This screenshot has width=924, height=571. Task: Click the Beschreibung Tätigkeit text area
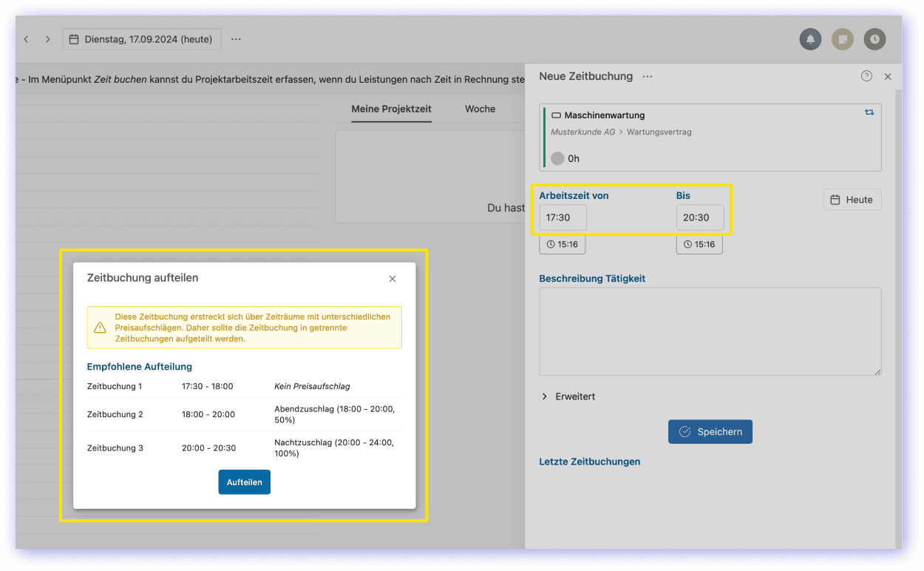click(x=710, y=331)
